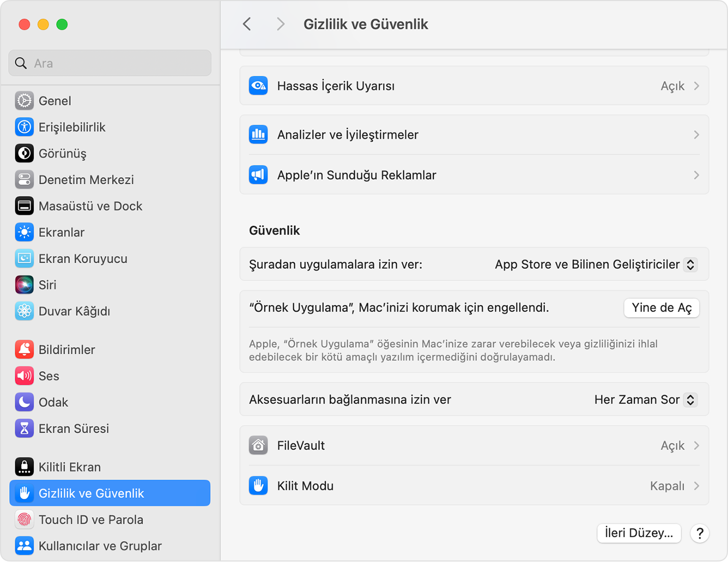Image resolution: width=728 pixels, height=562 pixels.
Task: Click the Hassas İçerik Uyarısı eye icon
Action: 259,86
